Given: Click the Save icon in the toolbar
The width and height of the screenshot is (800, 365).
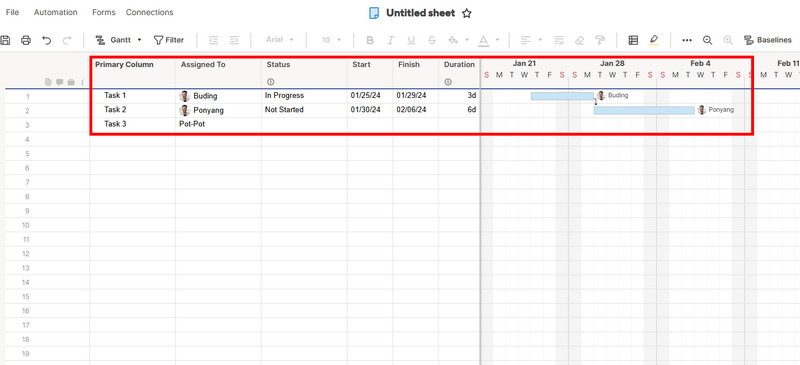Looking at the screenshot, I should pyautogui.click(x=5, y=40).
